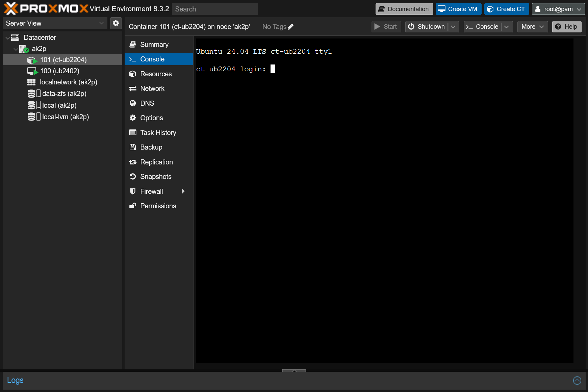This screenshot has height=392, width=588.
Task: Expand the Firewall submenu arrow
Action: [183, 191]
